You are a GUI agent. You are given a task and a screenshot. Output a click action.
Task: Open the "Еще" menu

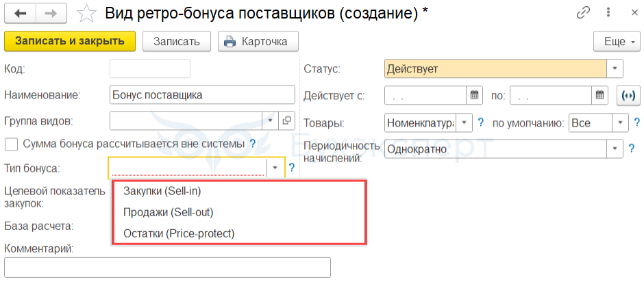point(617,41)
